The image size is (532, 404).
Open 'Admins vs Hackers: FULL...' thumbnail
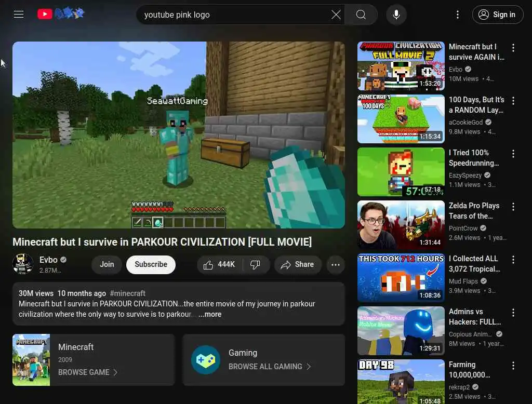coord(401,330)
